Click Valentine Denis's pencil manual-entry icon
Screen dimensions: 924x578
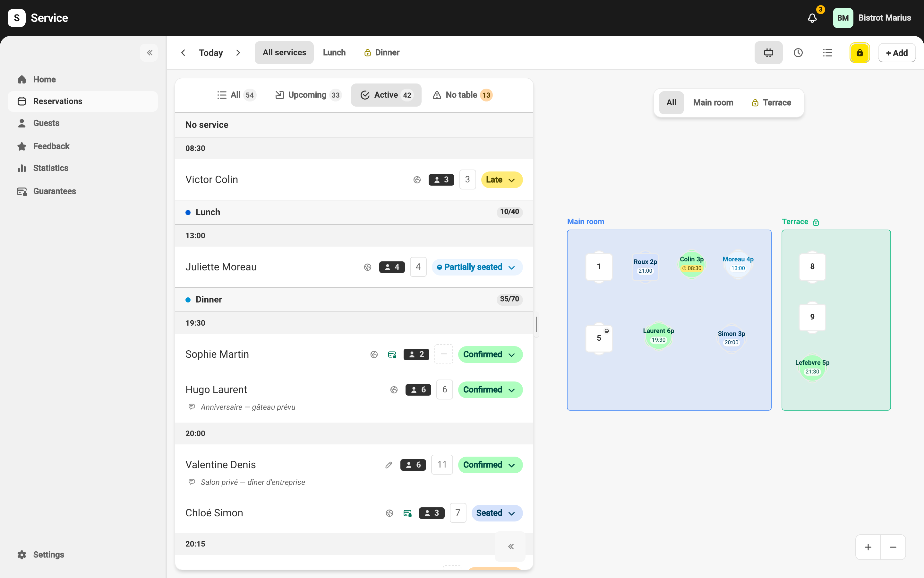(389, 465)
